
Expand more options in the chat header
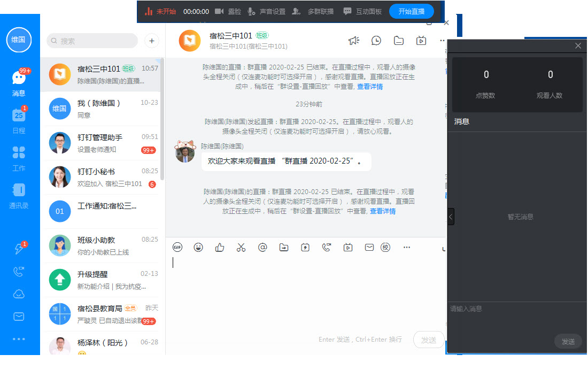tap(442, 40)
